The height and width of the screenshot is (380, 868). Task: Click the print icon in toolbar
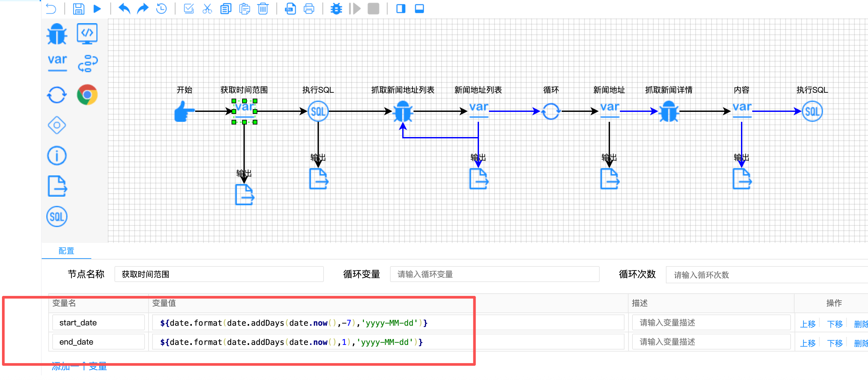309,9
